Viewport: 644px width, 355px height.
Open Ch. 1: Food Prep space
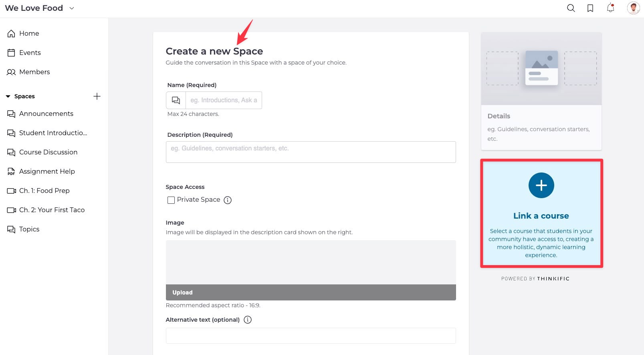(x=44, y=191)
